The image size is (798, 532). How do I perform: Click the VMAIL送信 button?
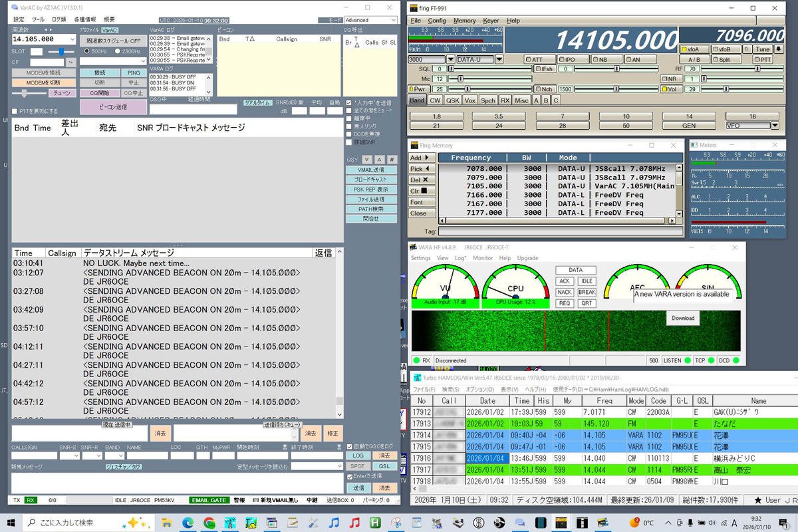point(370,170)
